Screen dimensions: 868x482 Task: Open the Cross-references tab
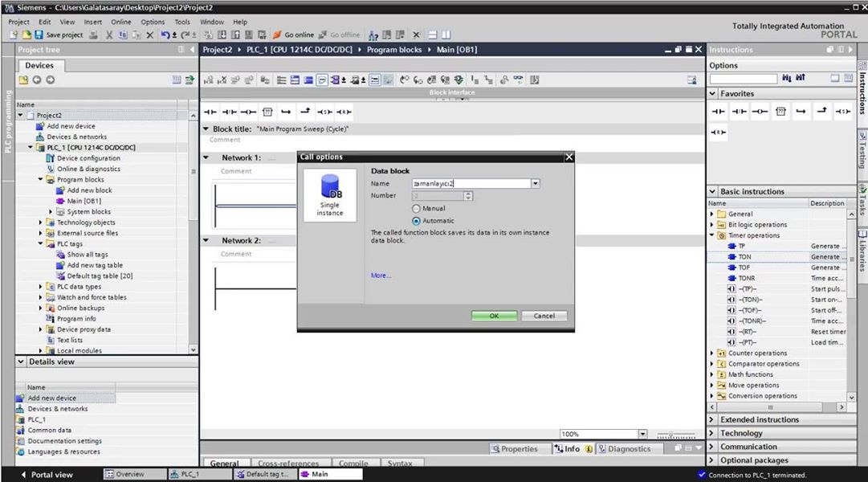tap(288, 464)
